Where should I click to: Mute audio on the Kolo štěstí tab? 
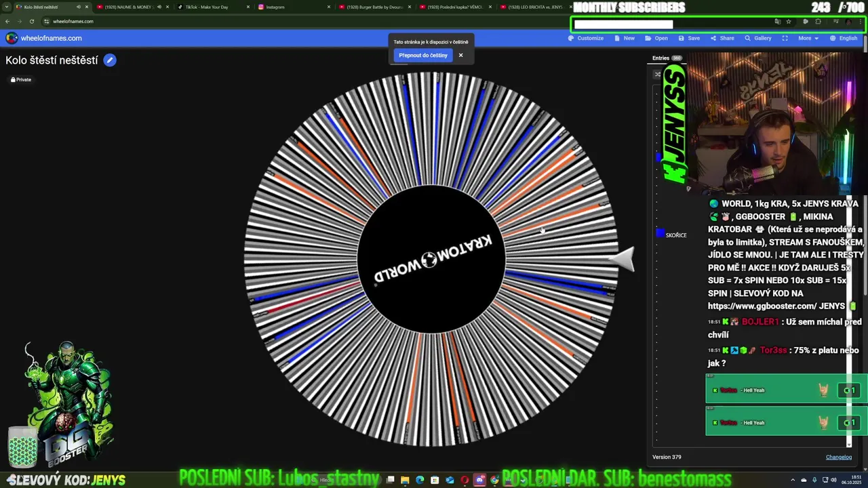(x=79, y=7)
